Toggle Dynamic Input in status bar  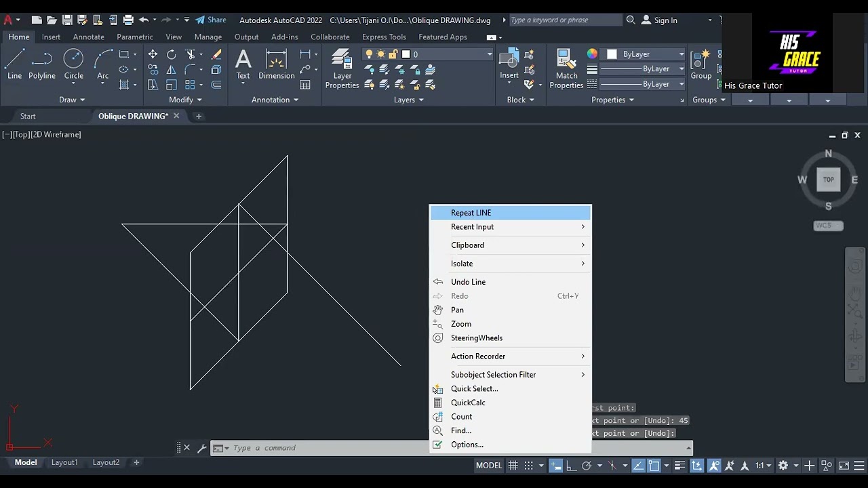point(556,466)
